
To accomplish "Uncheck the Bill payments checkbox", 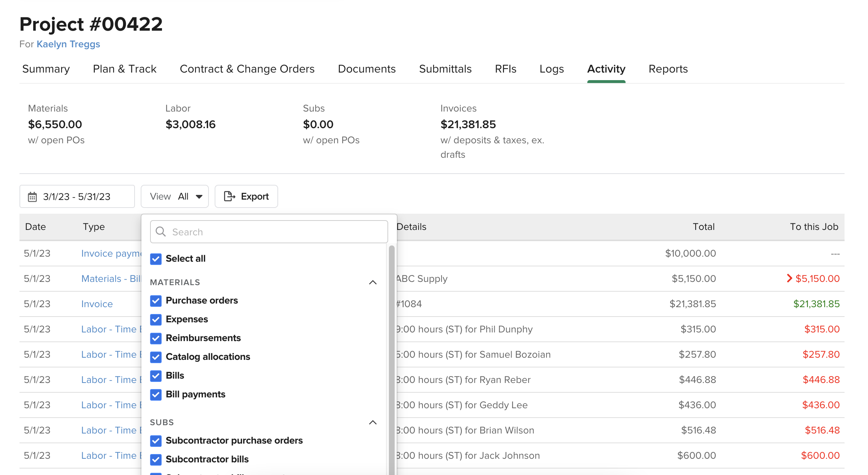I will [x=156, y=395].
